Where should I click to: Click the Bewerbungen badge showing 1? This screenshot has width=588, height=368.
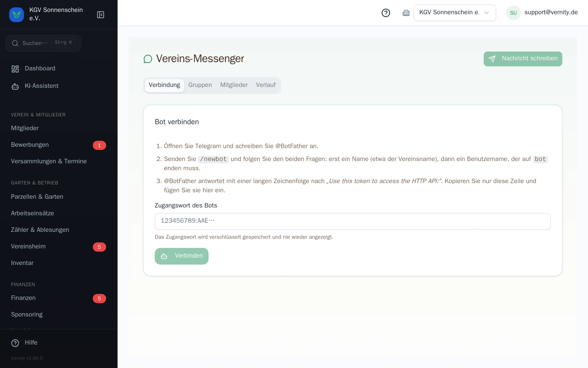(x=99, y=145)
